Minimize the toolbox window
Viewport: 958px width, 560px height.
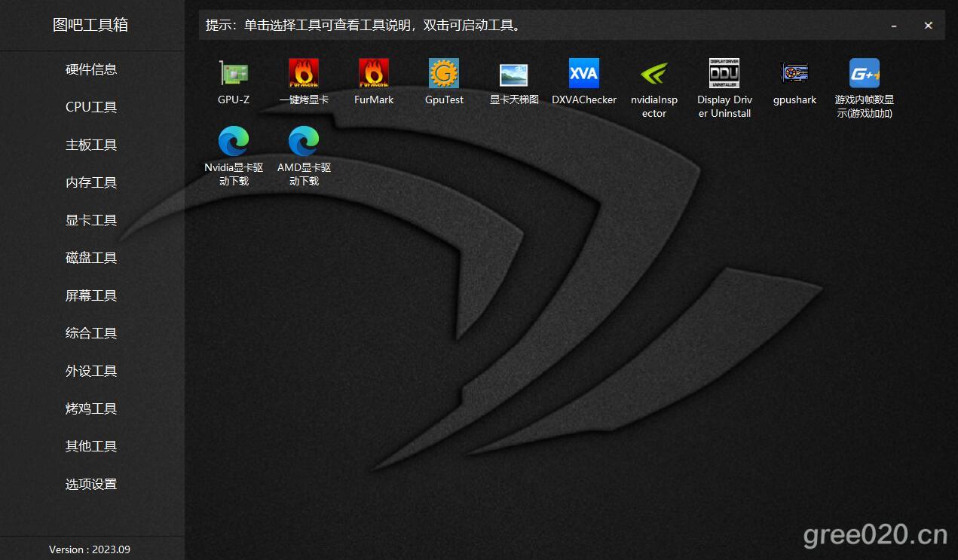894,26
